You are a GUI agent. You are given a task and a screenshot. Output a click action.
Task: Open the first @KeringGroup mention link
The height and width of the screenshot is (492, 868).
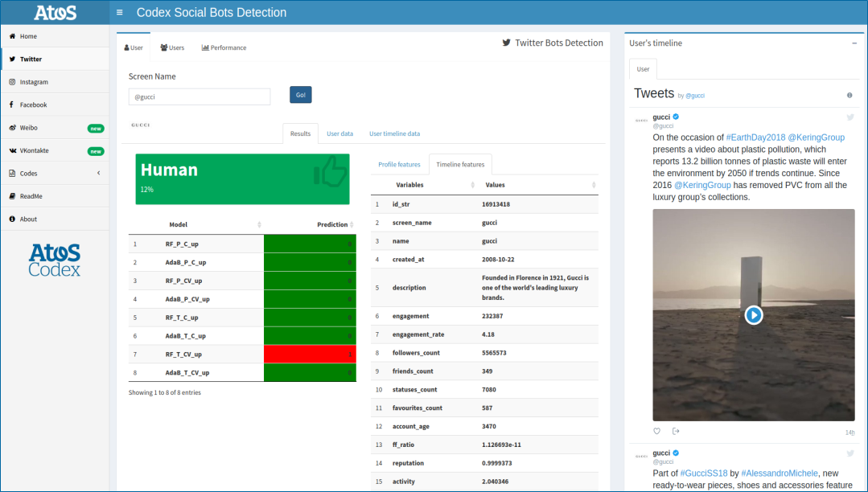coord(816,137)
